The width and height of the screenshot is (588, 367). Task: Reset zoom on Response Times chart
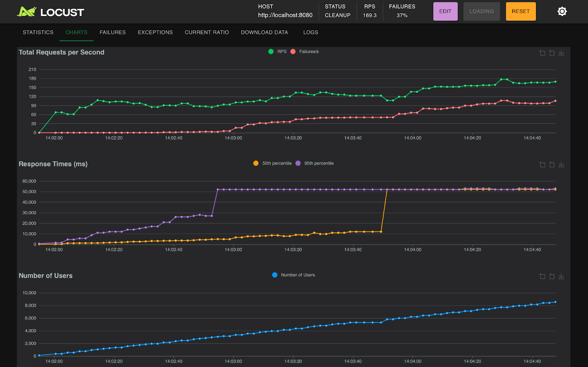click(x=552, y=165)
